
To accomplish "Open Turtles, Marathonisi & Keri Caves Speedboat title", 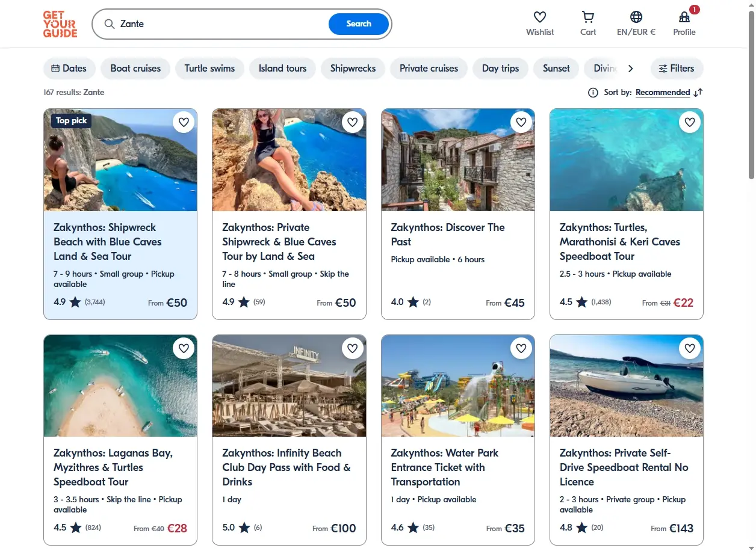I will click(x=620, y=242).
